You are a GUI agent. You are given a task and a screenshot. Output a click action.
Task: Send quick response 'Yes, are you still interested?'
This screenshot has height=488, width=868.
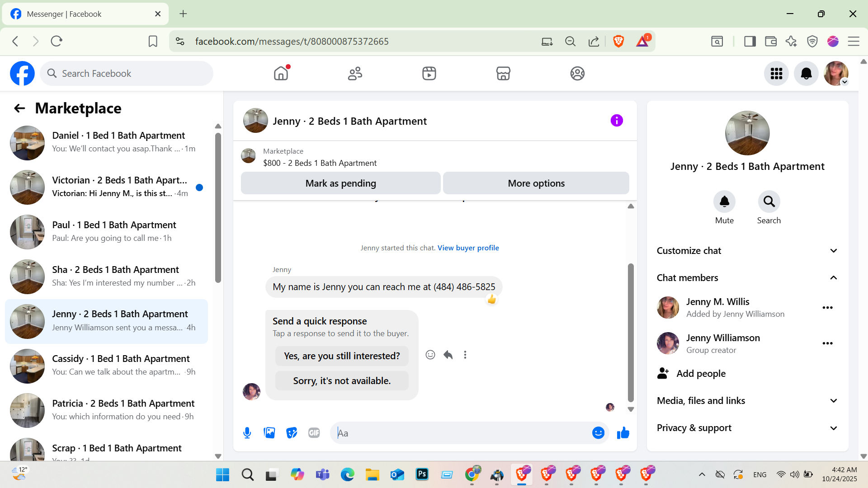click(342, 356)
